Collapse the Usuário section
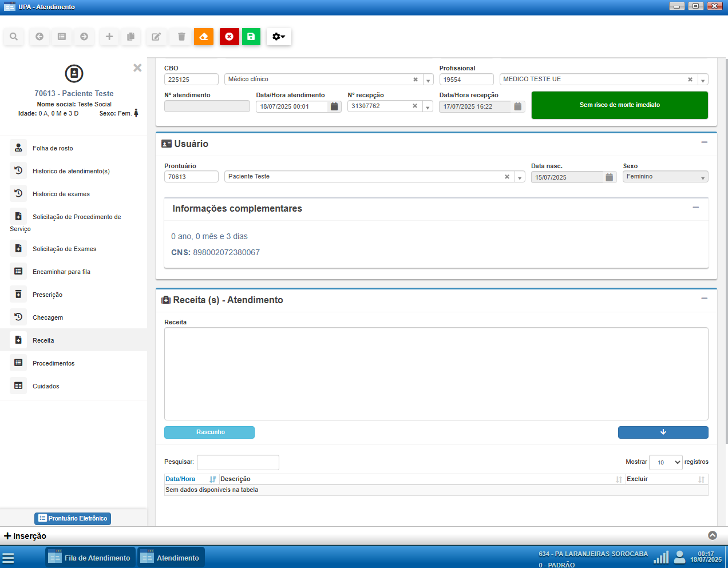This screenshot has height=568, width=728. coord(704,142)
